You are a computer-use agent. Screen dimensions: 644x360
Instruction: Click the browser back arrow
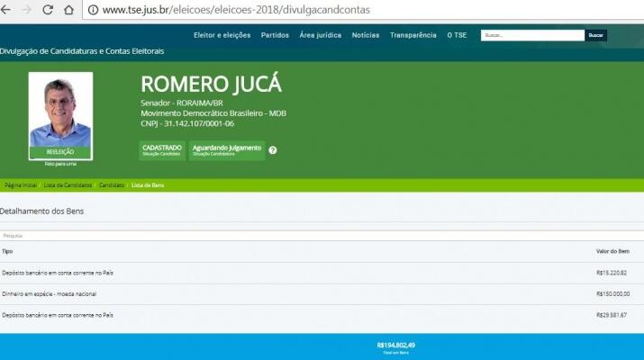5,10
